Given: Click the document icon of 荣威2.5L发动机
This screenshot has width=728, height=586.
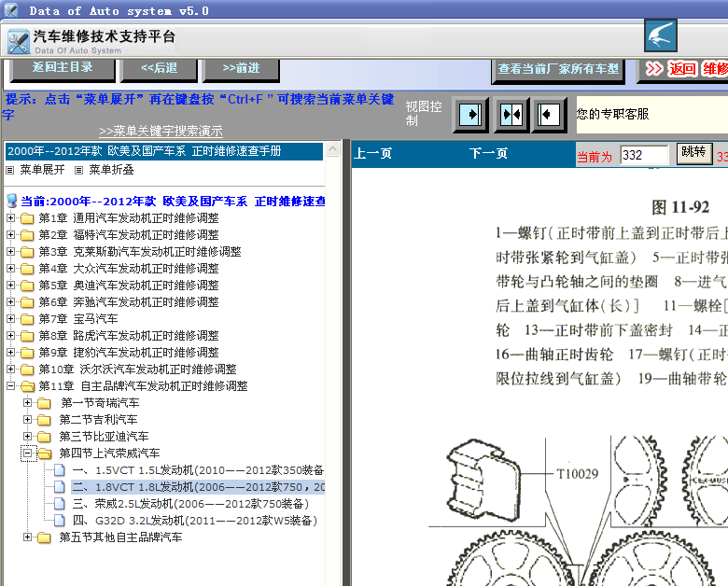Looking at the screenshot, I should click(60, 504).
